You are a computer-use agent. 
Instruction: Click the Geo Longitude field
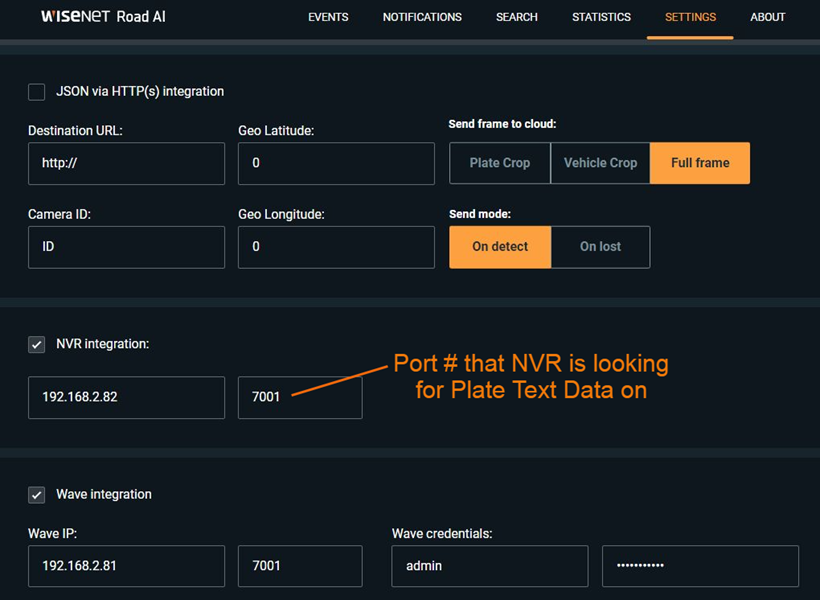click(336, 247)
